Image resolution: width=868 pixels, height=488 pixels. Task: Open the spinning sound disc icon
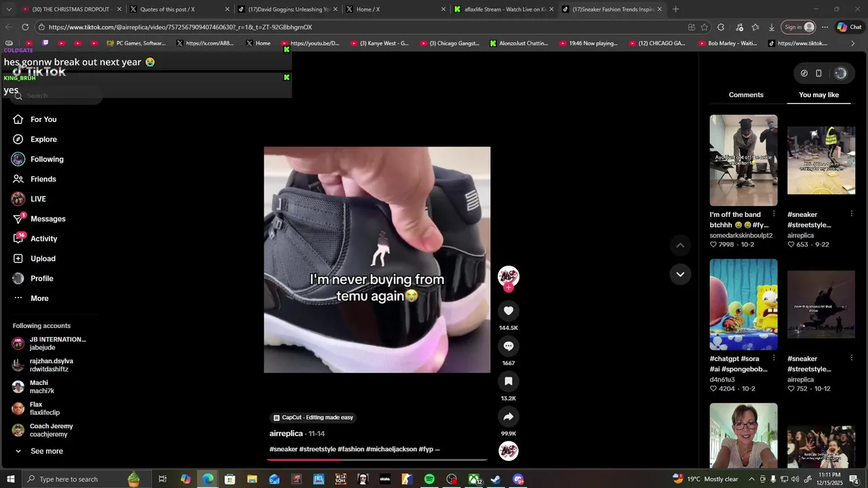pos(508,451)
